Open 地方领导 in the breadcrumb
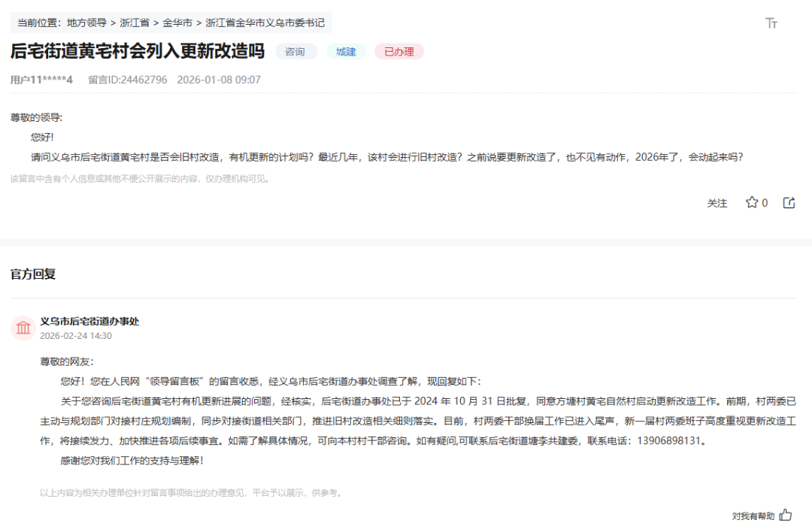The image size is (812, 532). pos(86,23)
